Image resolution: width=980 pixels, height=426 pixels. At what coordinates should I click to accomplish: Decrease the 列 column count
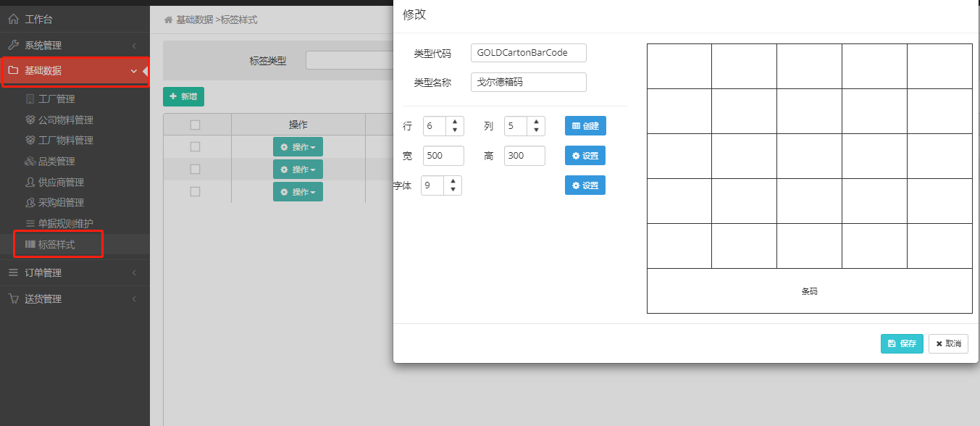(x=535, y=130)
